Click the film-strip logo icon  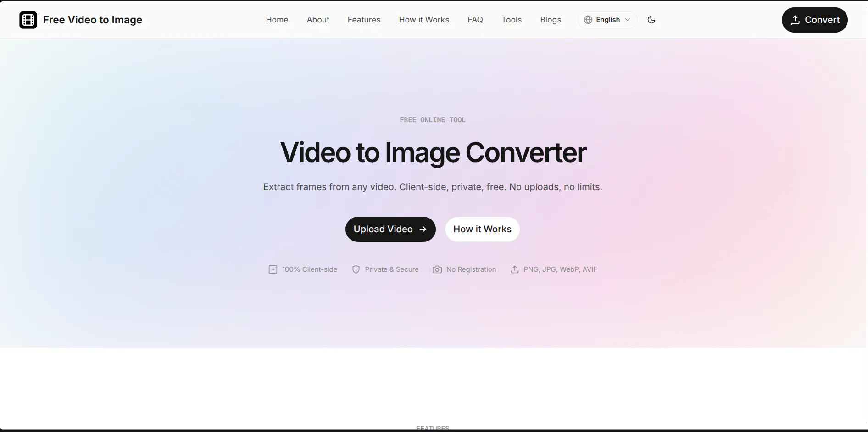pyautogui.click(x=28, y=20)
